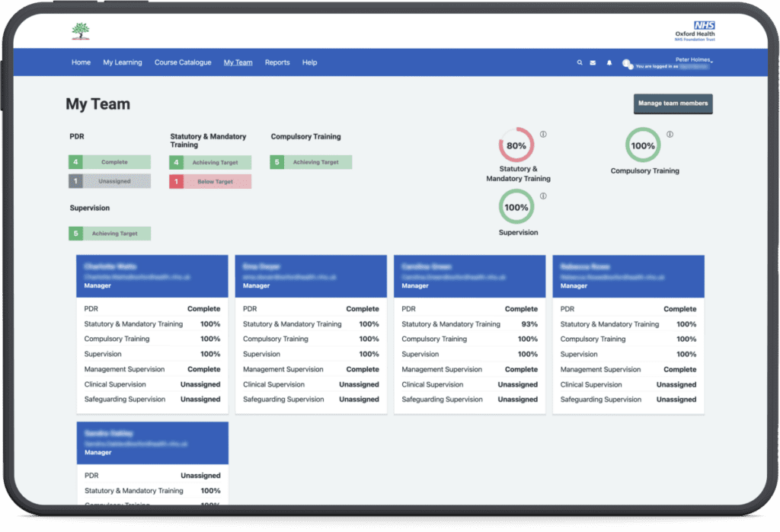Show info for the Supervision chart

pyautogui.click(x=542, y=196)
